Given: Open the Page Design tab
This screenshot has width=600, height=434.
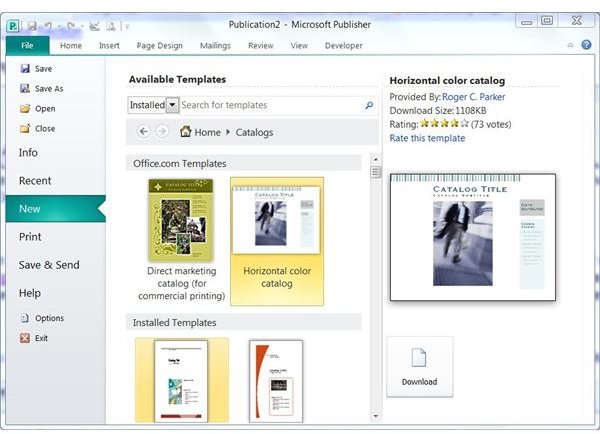Looking at the screenshot, I should coord(160,46).
